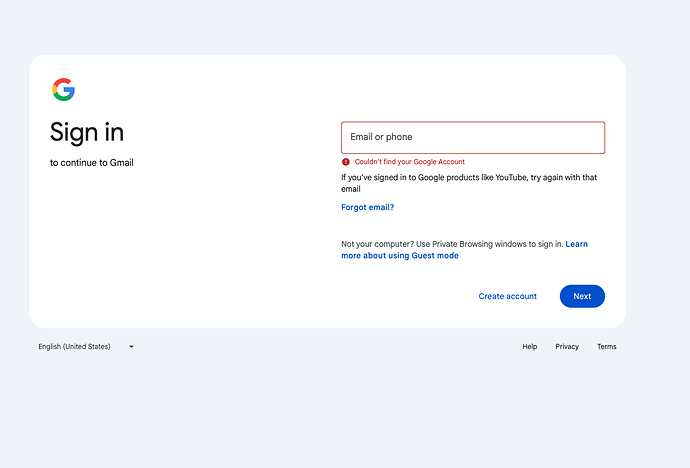Click the Sign in heading

pyautogui.click(x=87, y=132)
